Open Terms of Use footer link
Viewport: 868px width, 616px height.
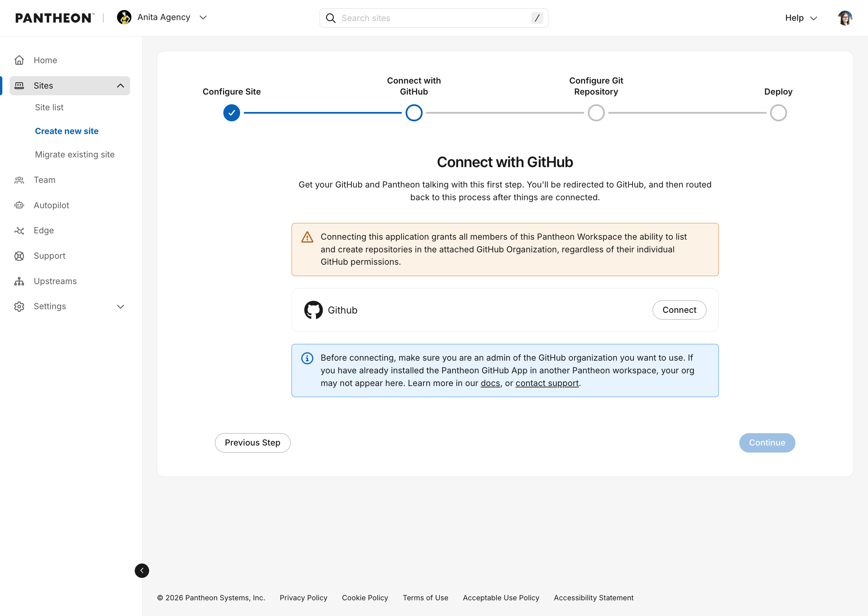[x=425, y=598]
